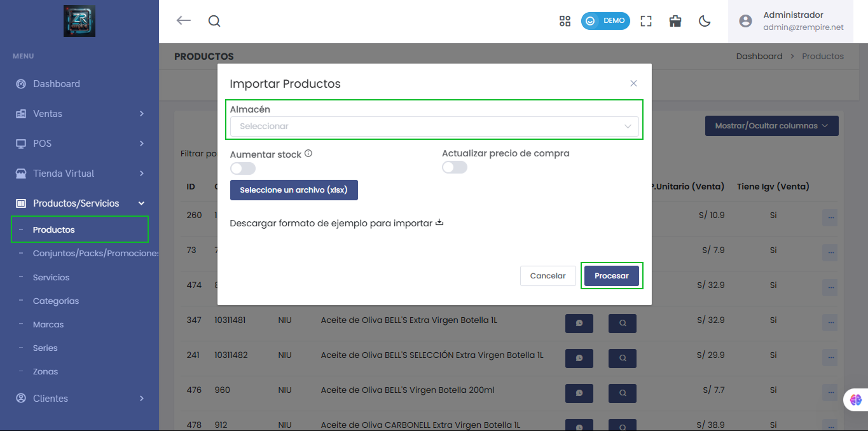Click the Procesar button
This screenshot has height=431, width=868.
pos(611,276)
